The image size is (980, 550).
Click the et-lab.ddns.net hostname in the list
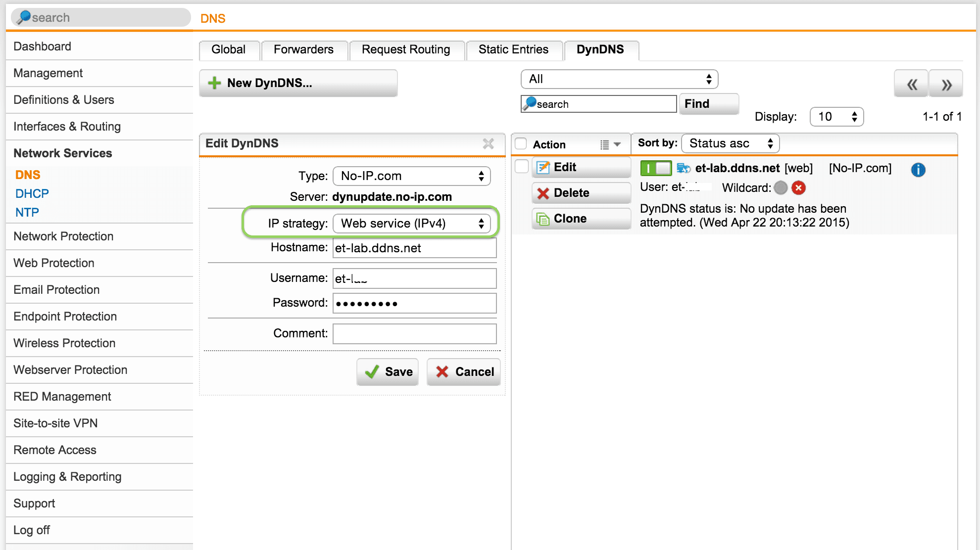tap(737, 168)
